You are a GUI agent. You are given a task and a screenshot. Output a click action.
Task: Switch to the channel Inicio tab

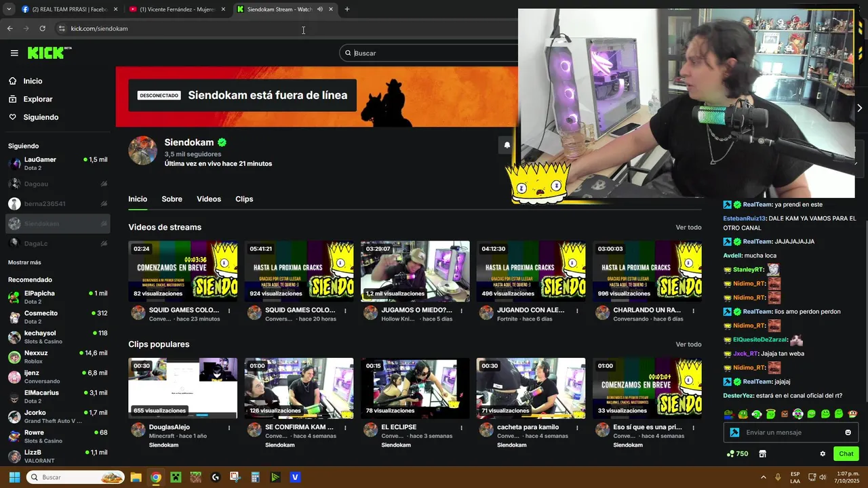coord(138,199)
